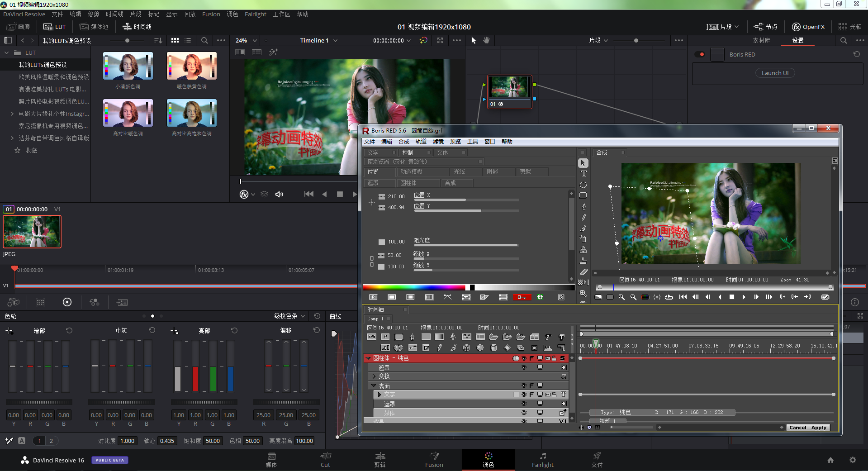The width and height of the screenshot is (868, 471).
Task: Open the 一级校色条 mode dropdown
Action: click(287, 316)
